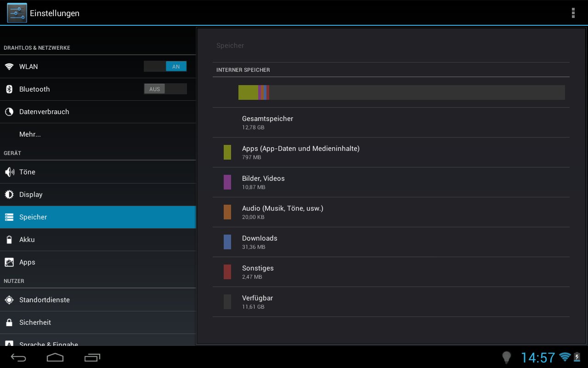Open the Mehr... network options
The height and width of the screenshot is (368, 588).
coord(98,134)
